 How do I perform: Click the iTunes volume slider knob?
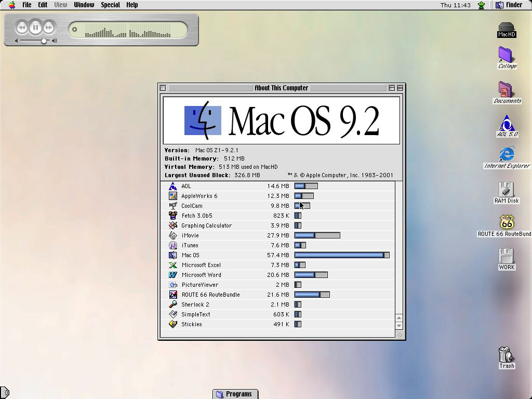[x=44, y=41]
